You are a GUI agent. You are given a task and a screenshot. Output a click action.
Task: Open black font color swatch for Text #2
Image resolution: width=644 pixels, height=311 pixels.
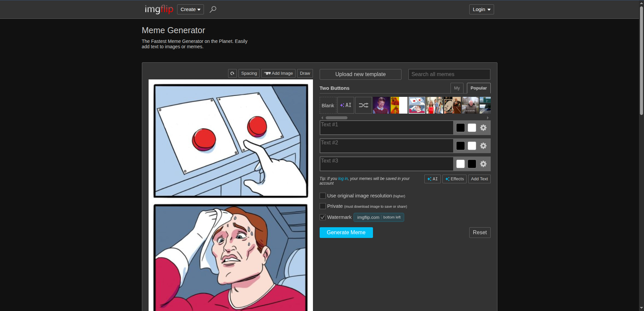point(461,146)
